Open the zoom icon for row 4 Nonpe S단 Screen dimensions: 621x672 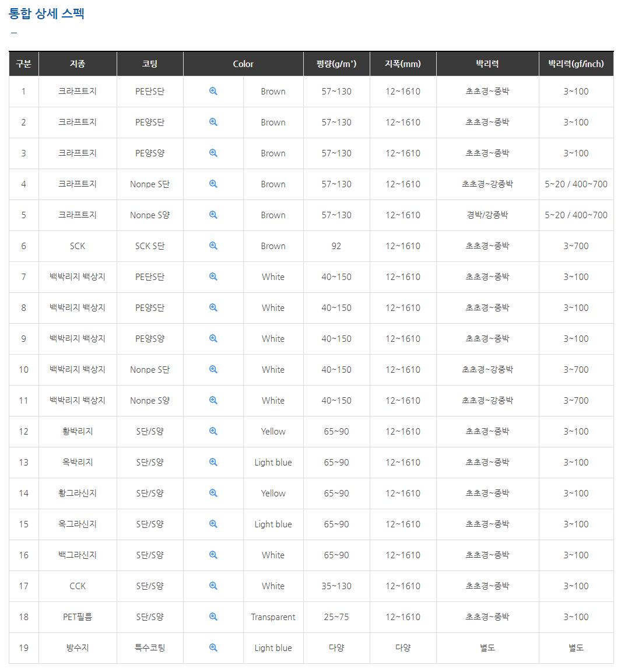pyautogui.click(x=213, y=184)
